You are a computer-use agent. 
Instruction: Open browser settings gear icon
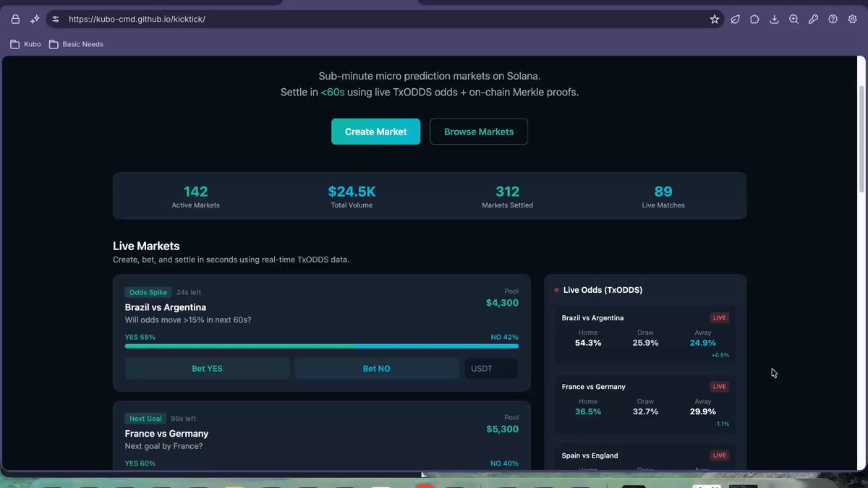852,20
